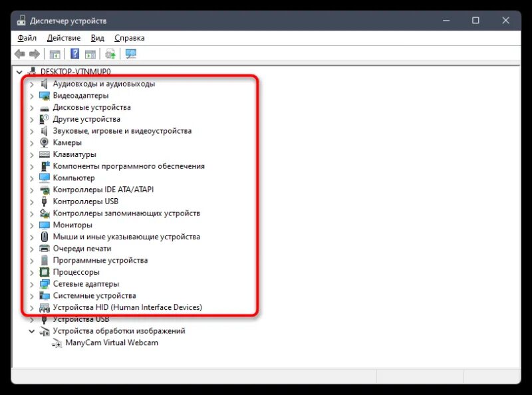Select the ManyCam Virtual Webcam entry
The image size is (532, 395).
tap(112, 342)
